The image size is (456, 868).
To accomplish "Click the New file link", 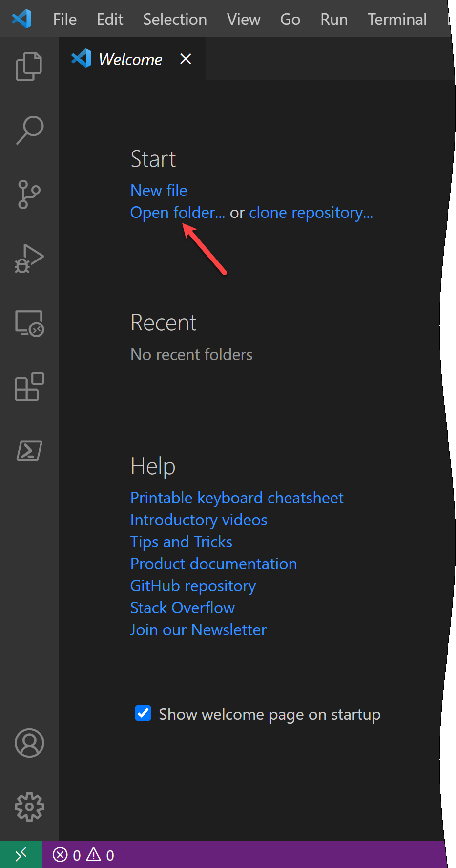I will pos(159,191).
